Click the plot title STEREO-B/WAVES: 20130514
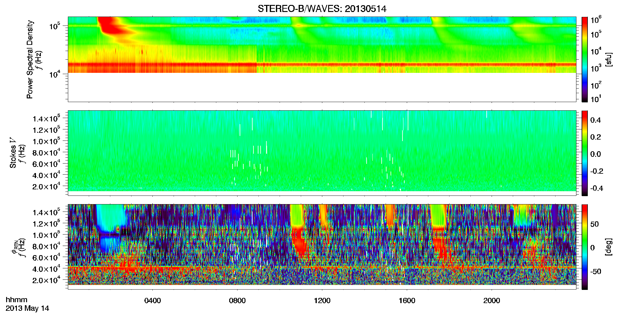This screenshot has width=644, height=332. point(322,9)
